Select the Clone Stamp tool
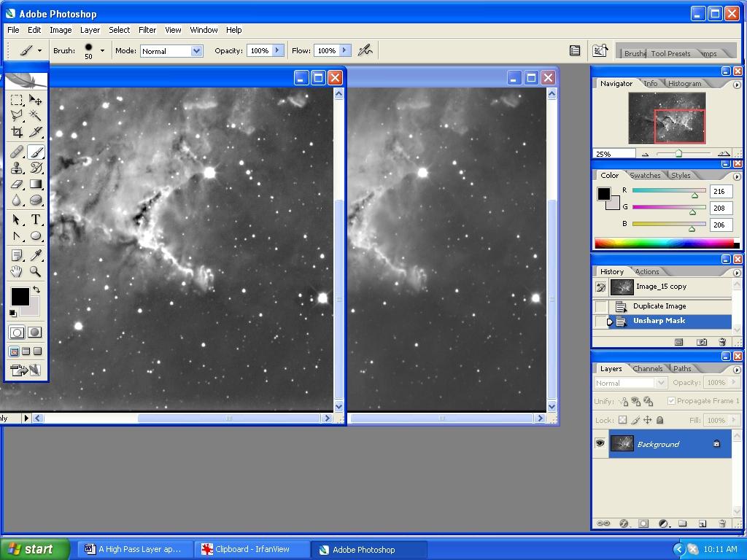 17,168
